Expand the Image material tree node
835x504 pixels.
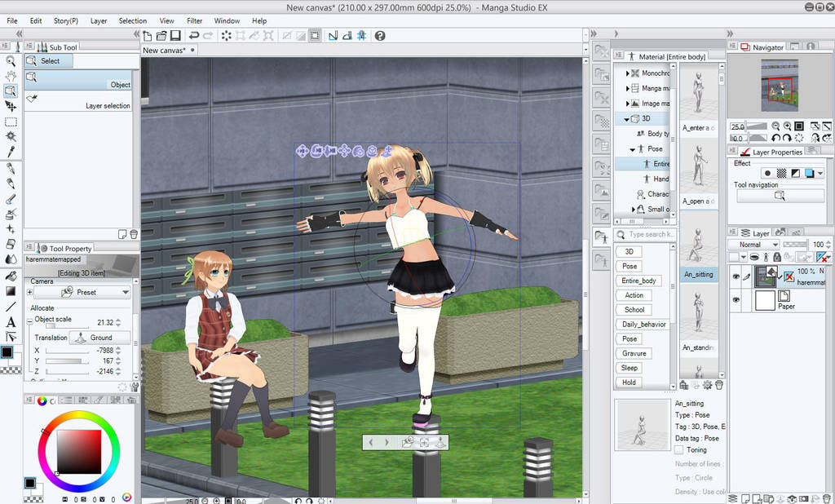(627, 104)
